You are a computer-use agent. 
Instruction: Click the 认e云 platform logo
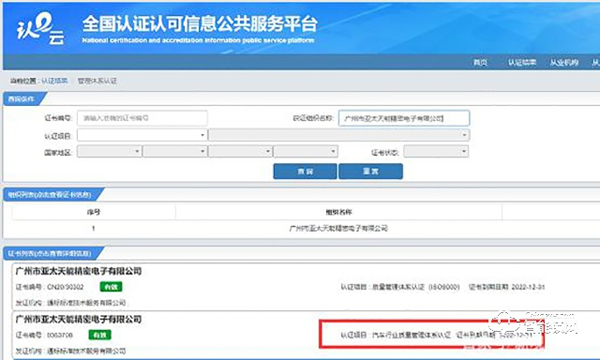(x=40, y=29)
